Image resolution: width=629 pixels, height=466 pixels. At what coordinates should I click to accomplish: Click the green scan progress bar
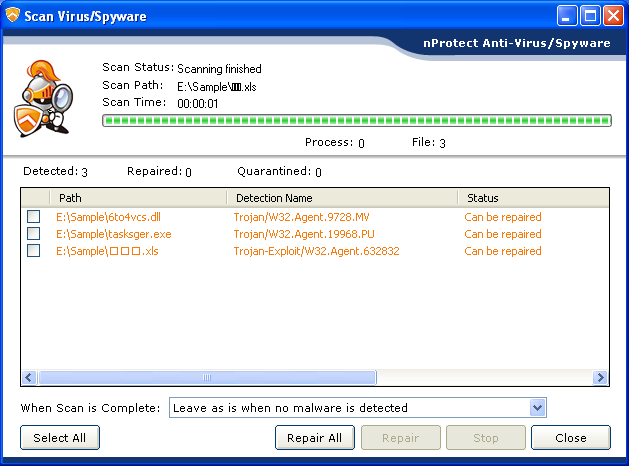pyautogui.click(x=357, y=120)
